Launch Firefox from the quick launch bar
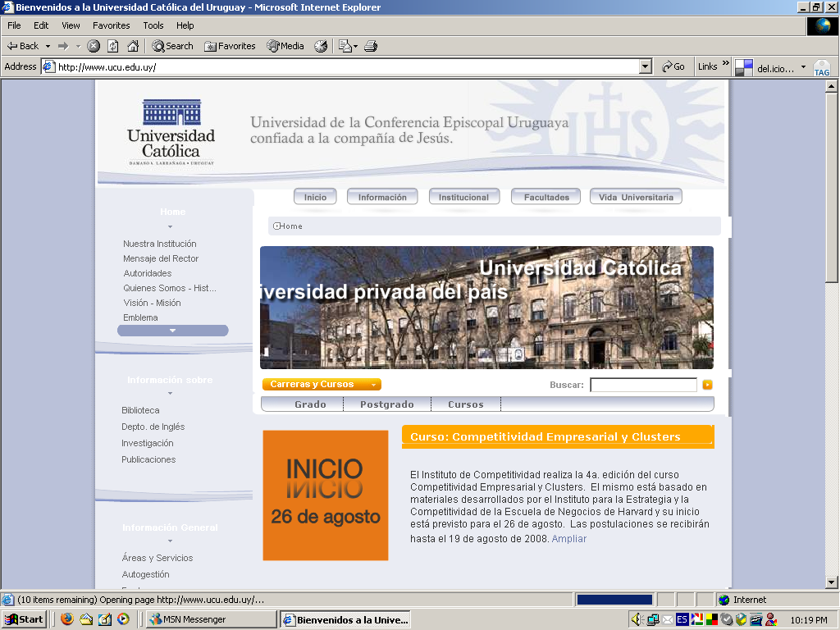The image size is (840, 630). (x=67, y=619)
